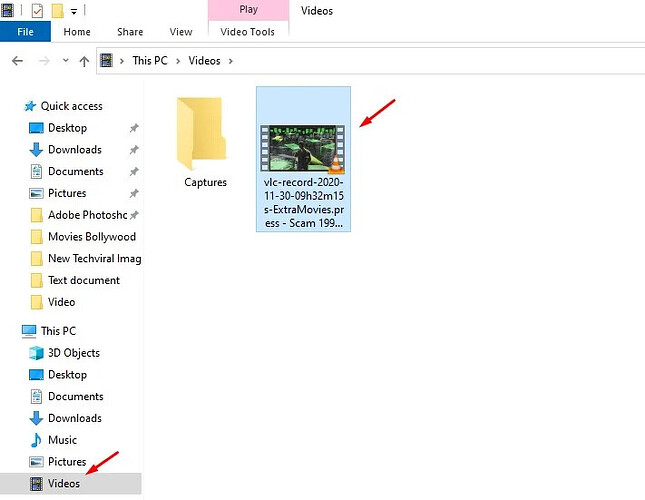Select the View ribbon tab
This screenshot has width=645, height=500.
[181, 32]
